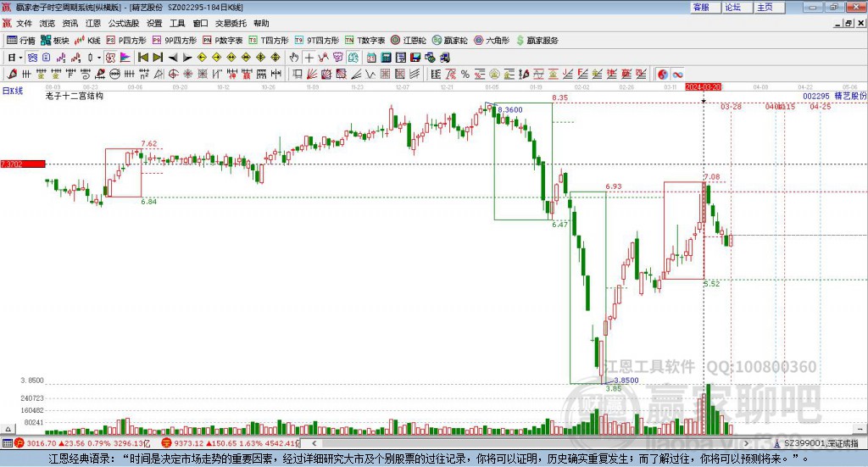868x467 pixels.
Task: Click the 主页 button in title bar
Action: coord(768,7)
